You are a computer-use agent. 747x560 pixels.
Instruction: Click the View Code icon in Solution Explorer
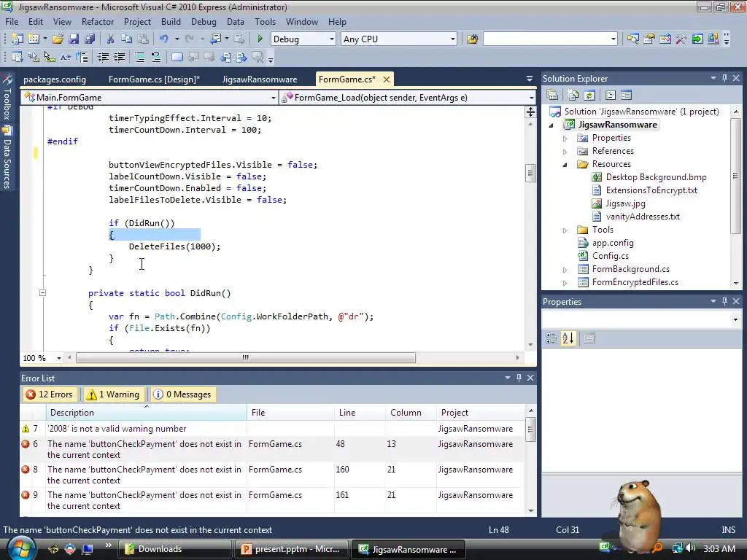pos(611,96)
